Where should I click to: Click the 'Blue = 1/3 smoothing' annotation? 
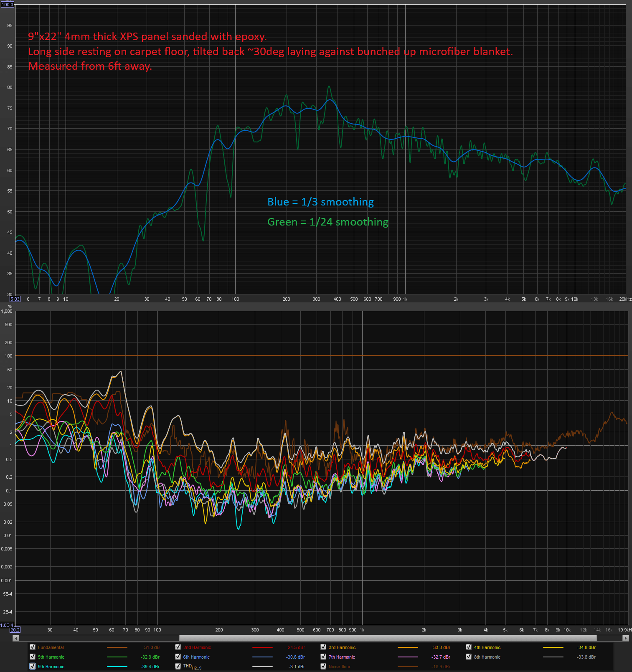(320, 202)
